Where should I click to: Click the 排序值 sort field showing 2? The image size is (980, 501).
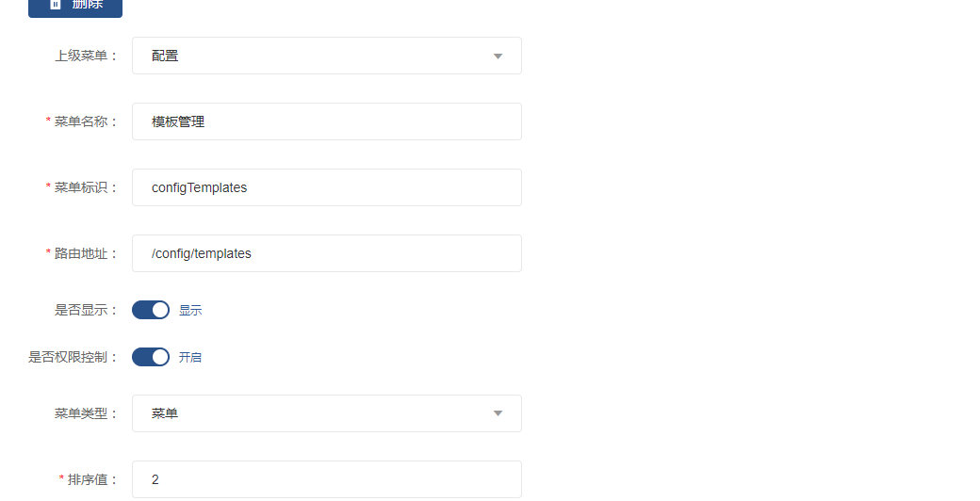pyautogui.click(x=326, y=479)
